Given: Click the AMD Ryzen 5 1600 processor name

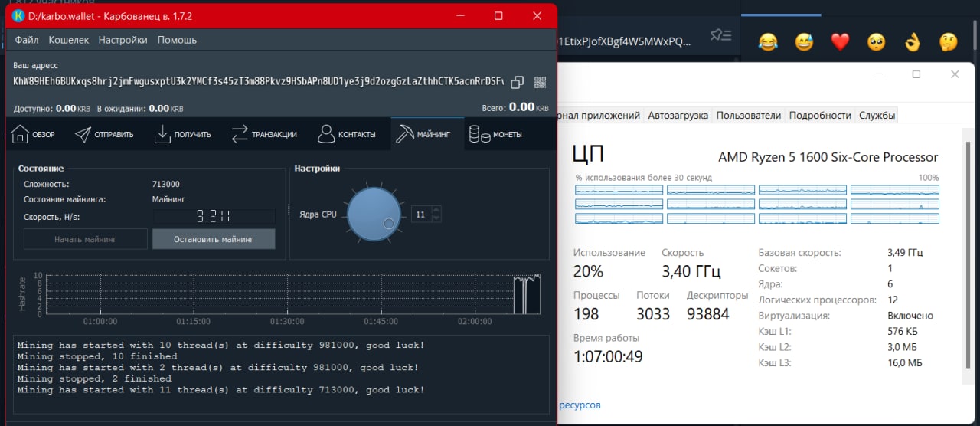Looking at the screenshot, I should pyautogui.click(x=828, y=157).
